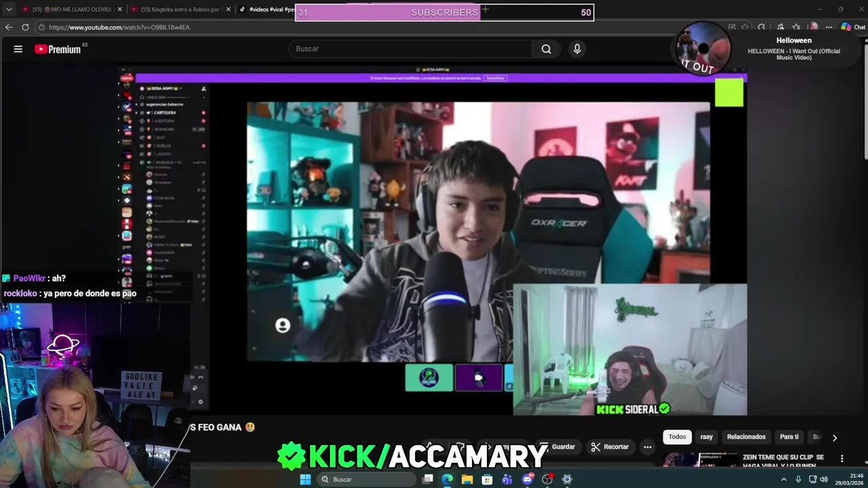Reload the page with refresh icon

25,27
